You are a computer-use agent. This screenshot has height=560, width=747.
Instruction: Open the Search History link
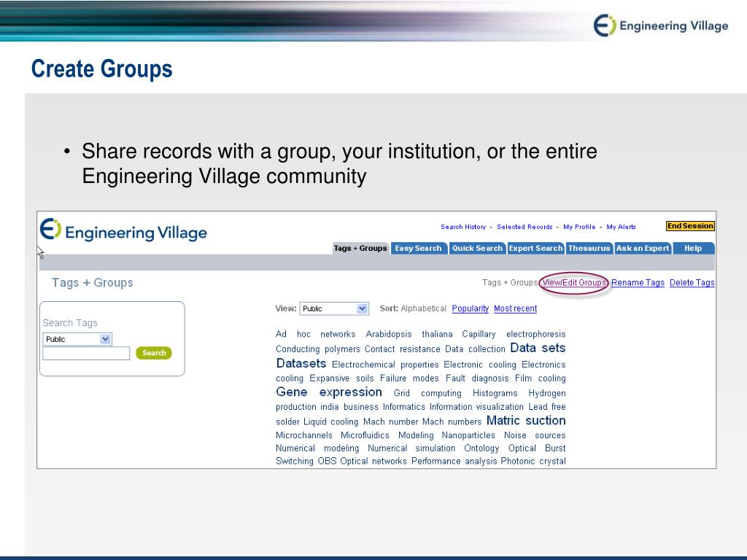tap(463, 227)
